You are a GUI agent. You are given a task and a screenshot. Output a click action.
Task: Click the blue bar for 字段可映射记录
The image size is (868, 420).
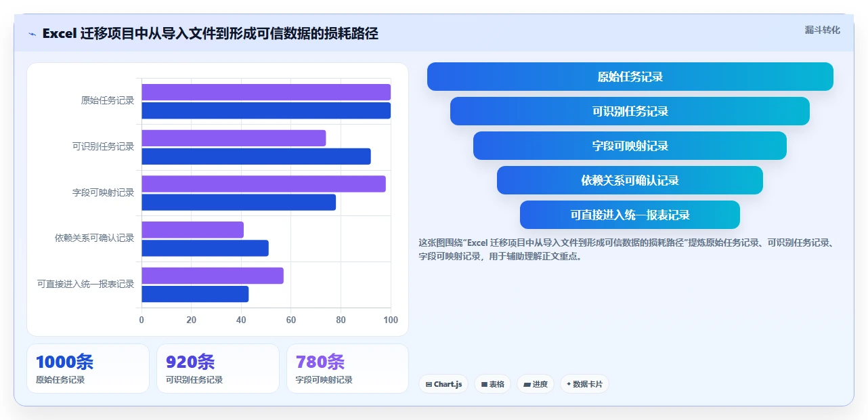pyautogui.click(x=238, y=202)
